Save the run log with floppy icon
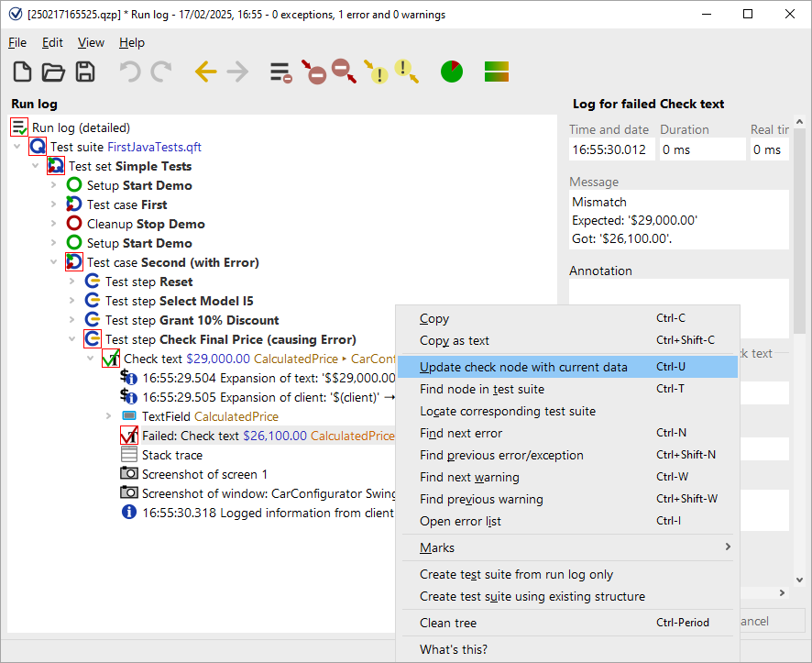This screenshot has height=663, width=812. pyautogui.click(x=85, y=72)
